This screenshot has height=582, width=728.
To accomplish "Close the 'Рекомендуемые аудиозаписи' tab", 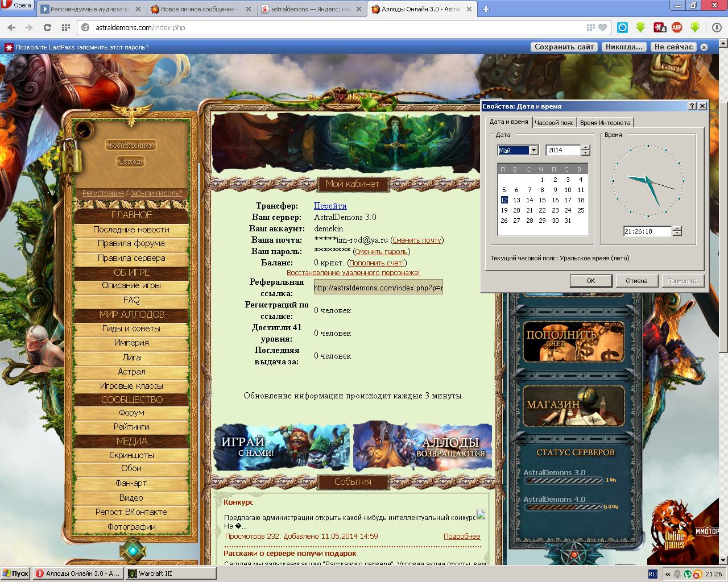I will click(138, 9).
